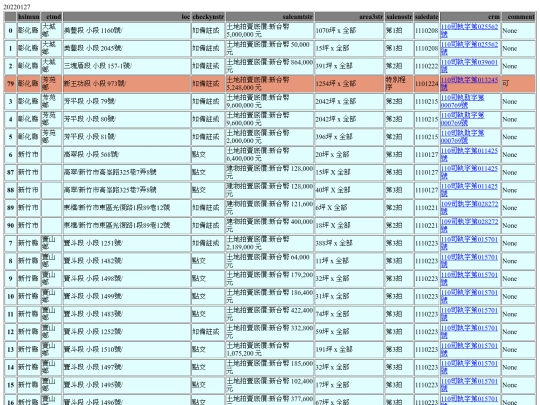Follow the crm link in row 9

pos(469,278)
